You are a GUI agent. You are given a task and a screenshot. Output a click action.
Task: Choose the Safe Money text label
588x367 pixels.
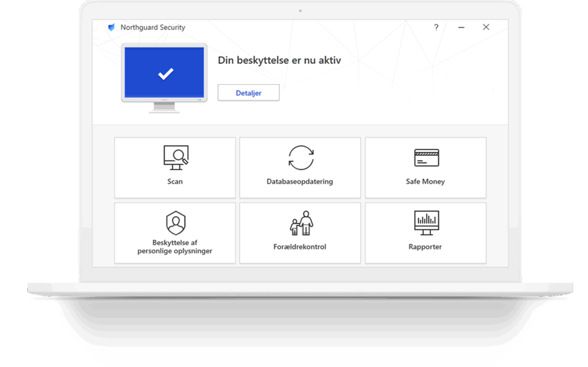[425, 182]
